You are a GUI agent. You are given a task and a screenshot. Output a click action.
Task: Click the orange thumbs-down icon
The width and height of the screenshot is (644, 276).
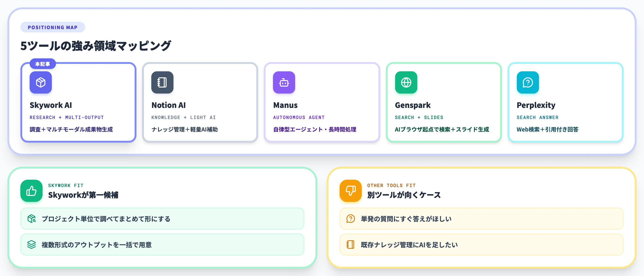(350, 191)
